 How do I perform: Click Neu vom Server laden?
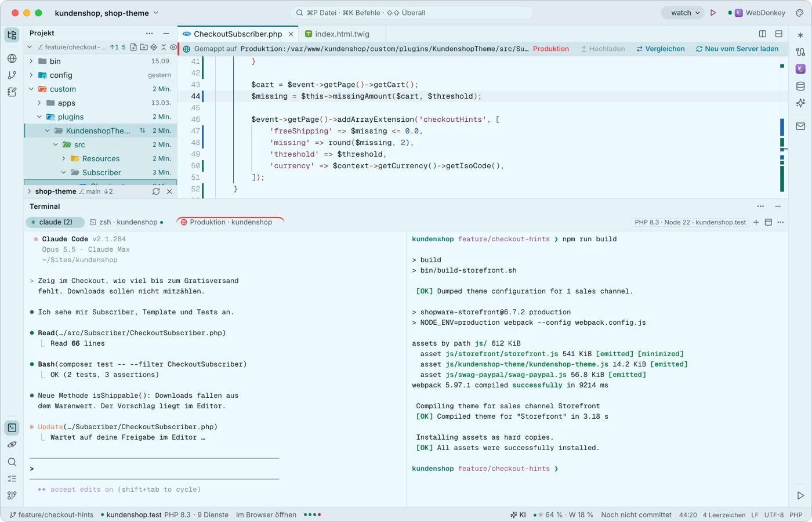click(x=737, y=49)
